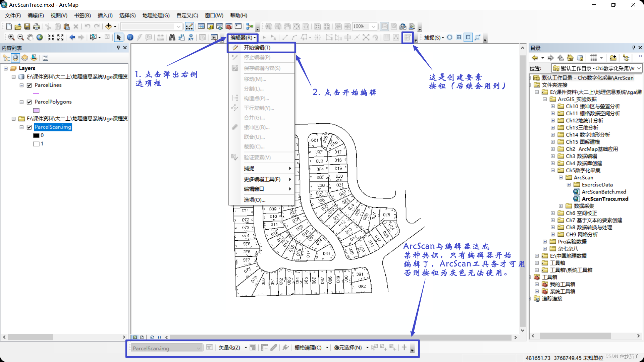
Task: Click the Add Data button
Action: click(x=108, y=26)
